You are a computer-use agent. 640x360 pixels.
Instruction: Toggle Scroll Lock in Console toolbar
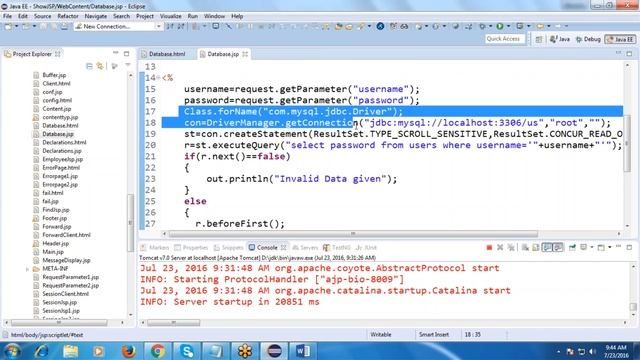click(536, 247)
